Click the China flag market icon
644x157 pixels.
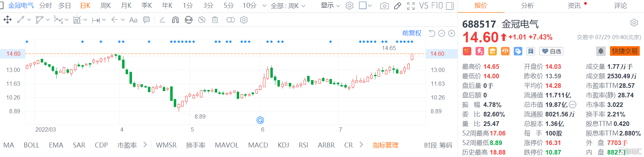pos(467,51)
